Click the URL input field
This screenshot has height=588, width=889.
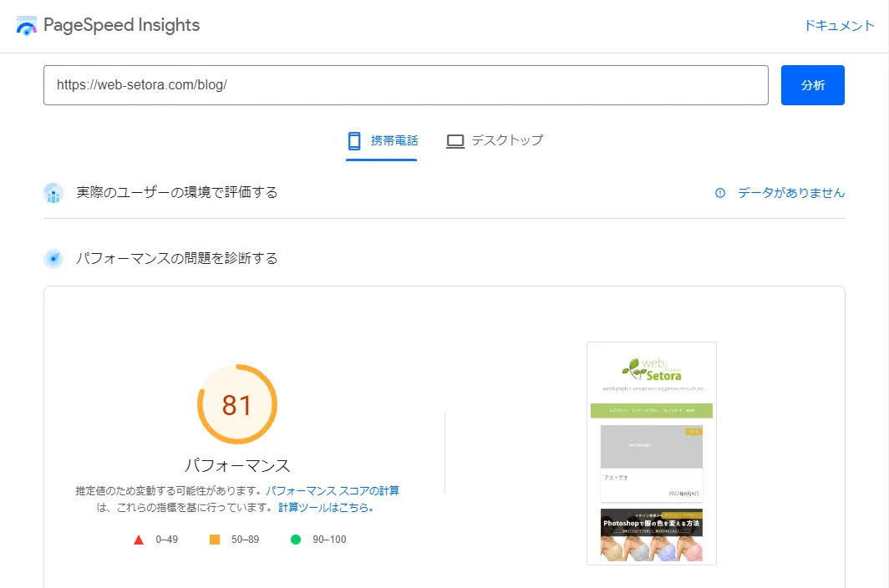[405, 85]
